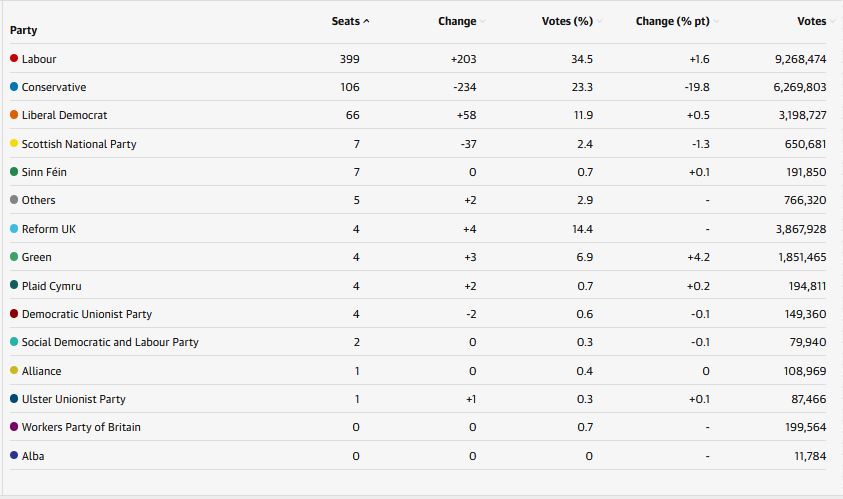Click the Green party color dot
Viewport: 843px width, 499px height.
click(14, 257)
